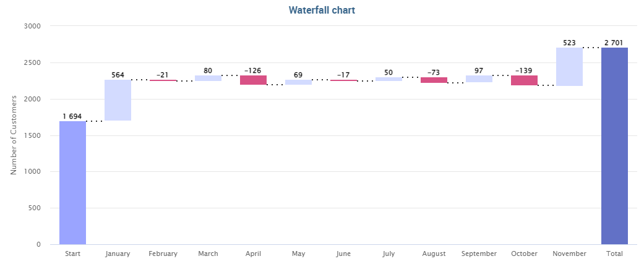This screenshot has width=644, height=277.
Task: Select the March bar labeled 80
Action: click(208, 78)
